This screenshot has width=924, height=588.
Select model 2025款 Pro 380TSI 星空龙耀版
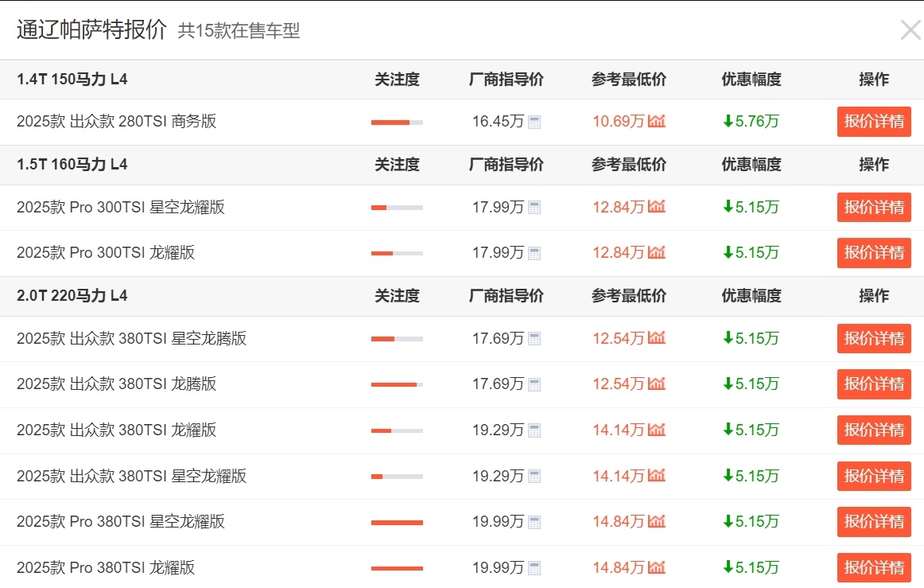point(121,521)
